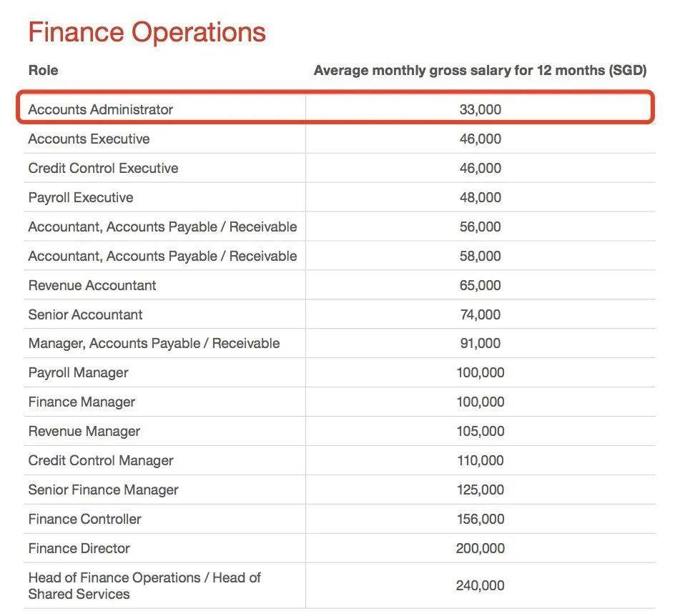
Task: Select the Accounts Executive role
Action: [x=89, y=139]
